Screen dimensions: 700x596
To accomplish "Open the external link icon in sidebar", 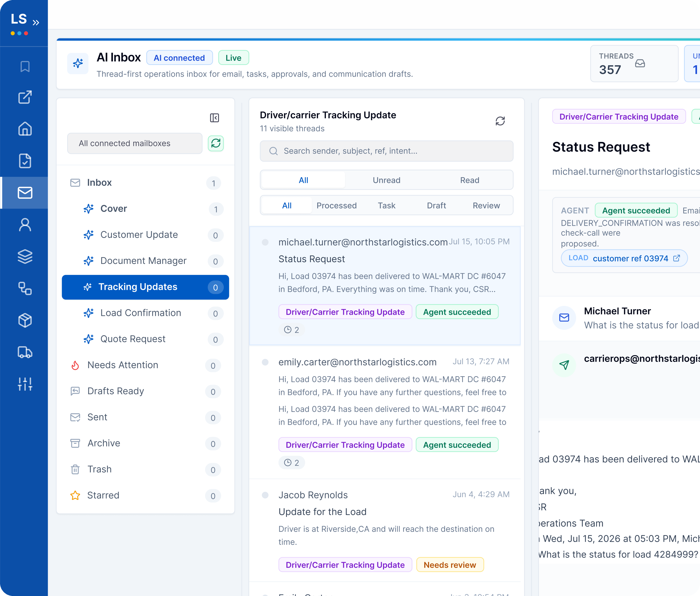I will point(25,97).
